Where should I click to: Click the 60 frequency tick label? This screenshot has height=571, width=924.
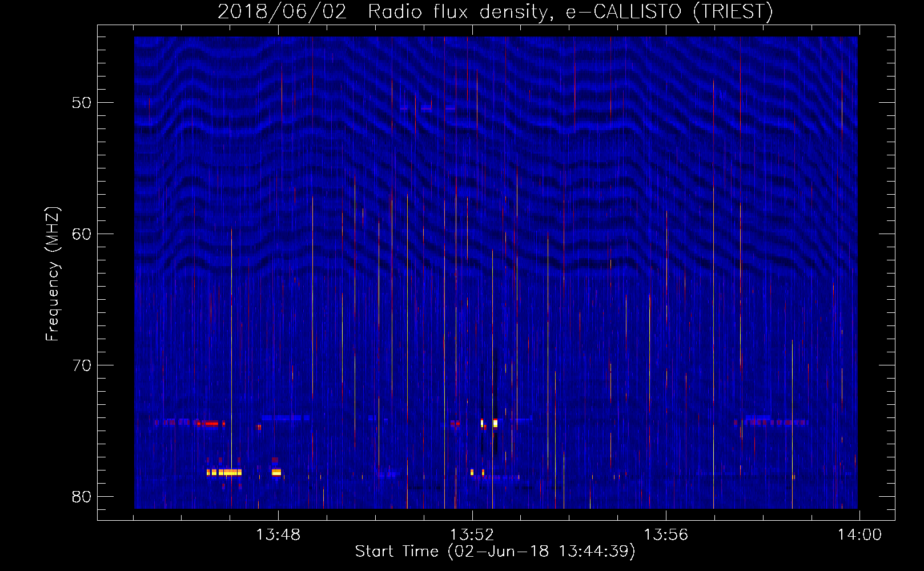coord(82,234)
